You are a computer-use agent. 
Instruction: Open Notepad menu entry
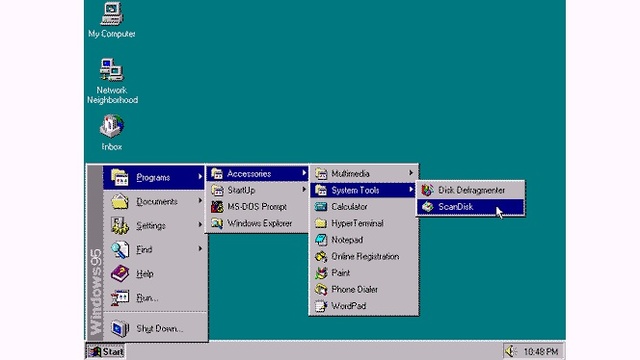[x=363, y=240]
